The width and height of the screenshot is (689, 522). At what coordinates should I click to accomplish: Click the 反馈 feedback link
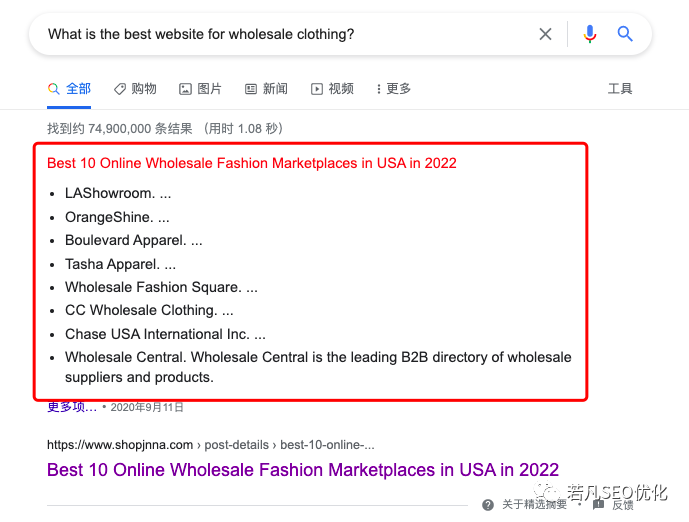point(623,505)
